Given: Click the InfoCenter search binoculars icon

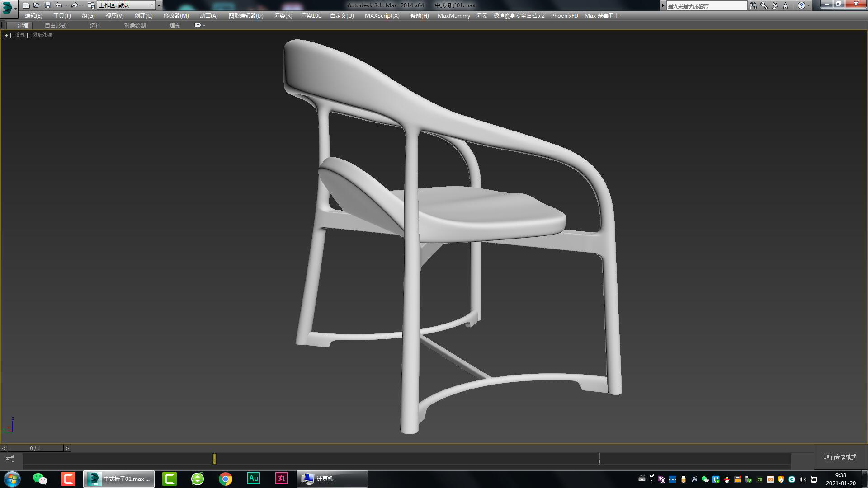Looking at the screenshot, I should (x=753, y=5).
